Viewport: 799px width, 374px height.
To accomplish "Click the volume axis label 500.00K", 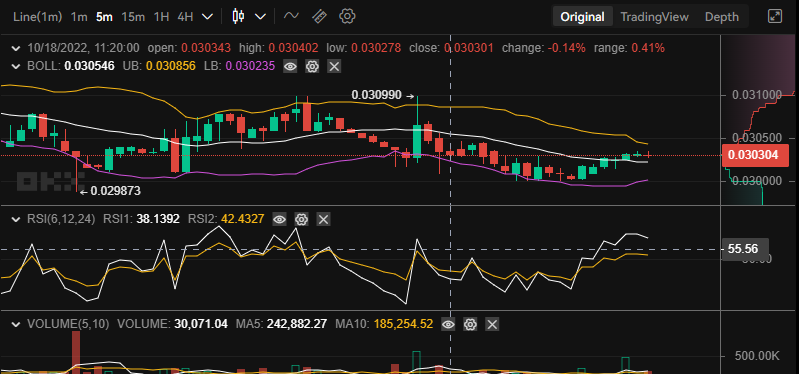I will pyautogui.click(x=757, y=356).
